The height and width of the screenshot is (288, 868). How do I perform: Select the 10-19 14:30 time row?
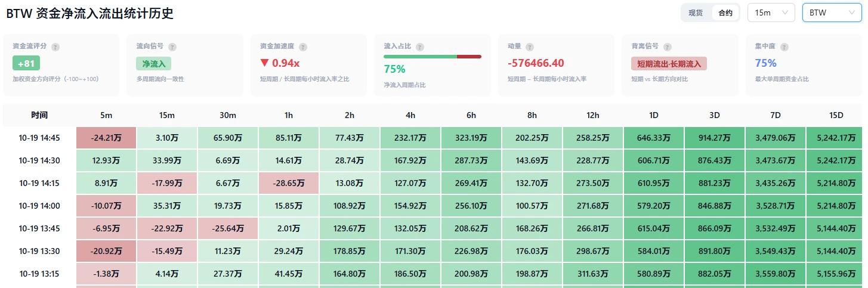(x=433, y=160)
